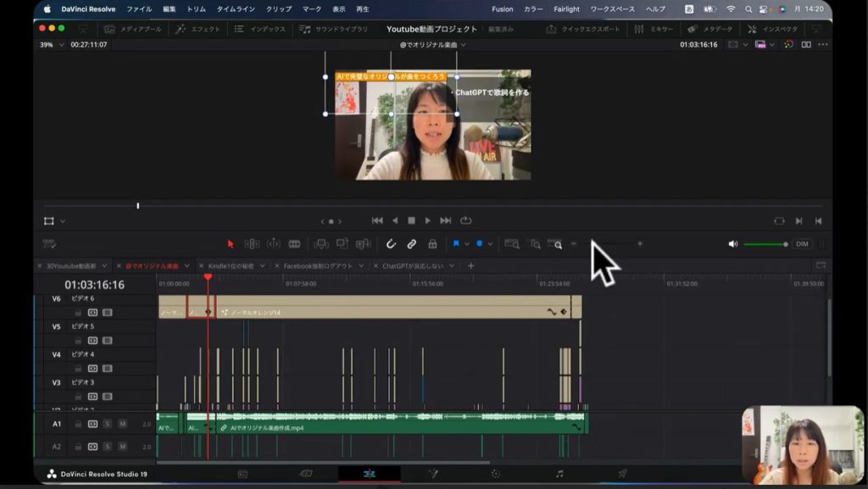Mute audio track A1
Viewport: 868px width, 489px height.
pyautogui.click(x=122, y=424)
